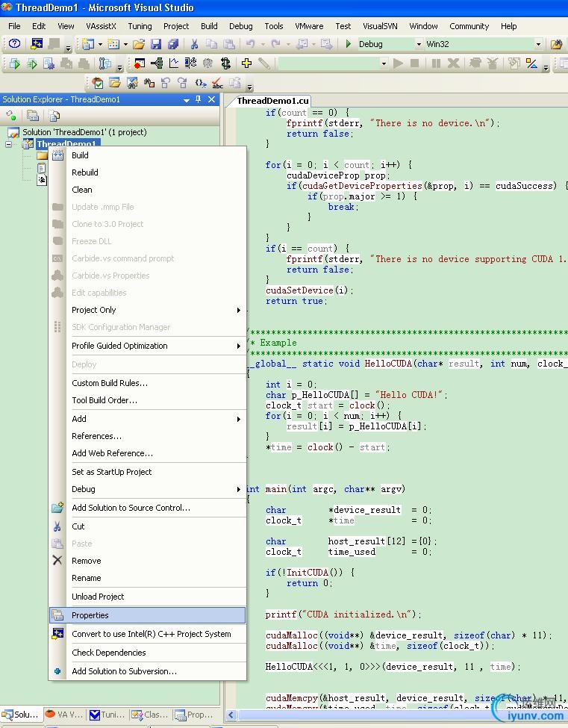
Task: Open the Win32 platform dropdown
Action: [538, 44]
